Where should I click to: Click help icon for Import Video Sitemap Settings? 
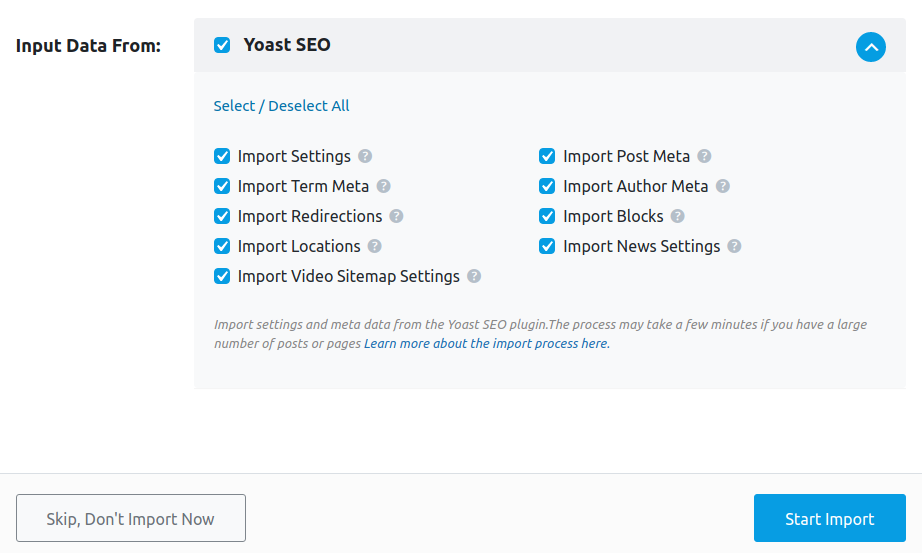(474, 276)
